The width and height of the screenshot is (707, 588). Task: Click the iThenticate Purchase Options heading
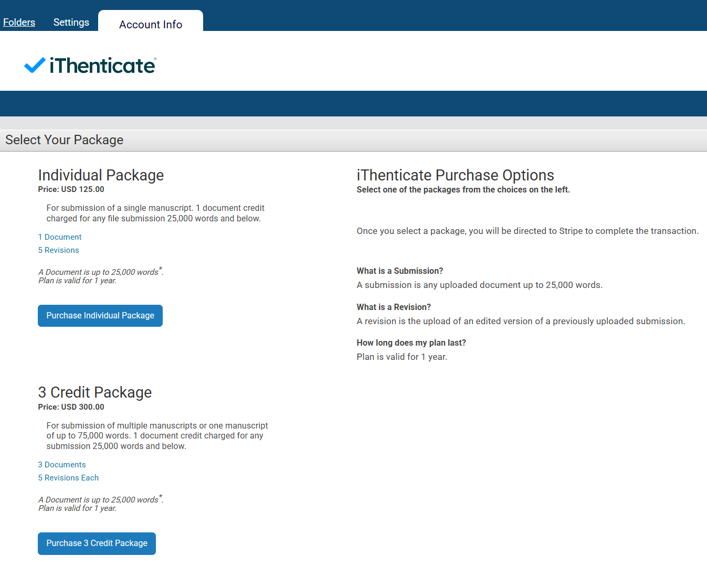point(456,175)
